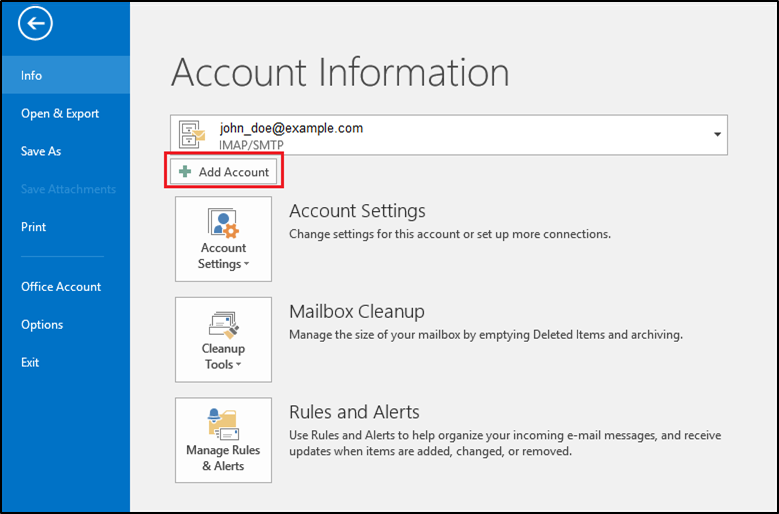Click the Manage Rules & Alerts button
Screen dimensions: 779x514
click(x=223, y=440)
